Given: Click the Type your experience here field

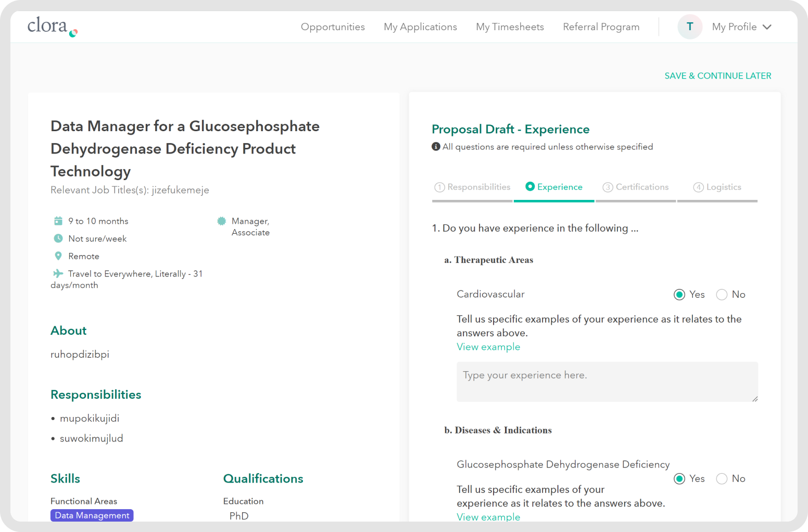Looking at the screenshot, I should tap(607, 382).
